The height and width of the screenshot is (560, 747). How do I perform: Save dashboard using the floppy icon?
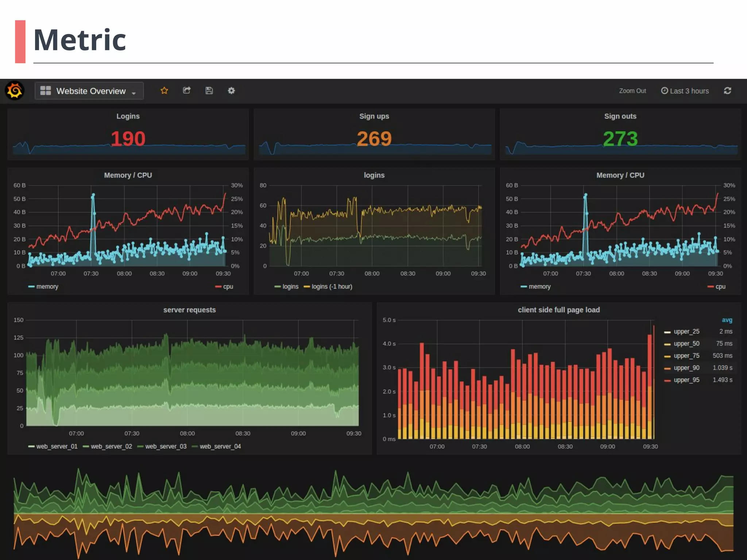209,90
